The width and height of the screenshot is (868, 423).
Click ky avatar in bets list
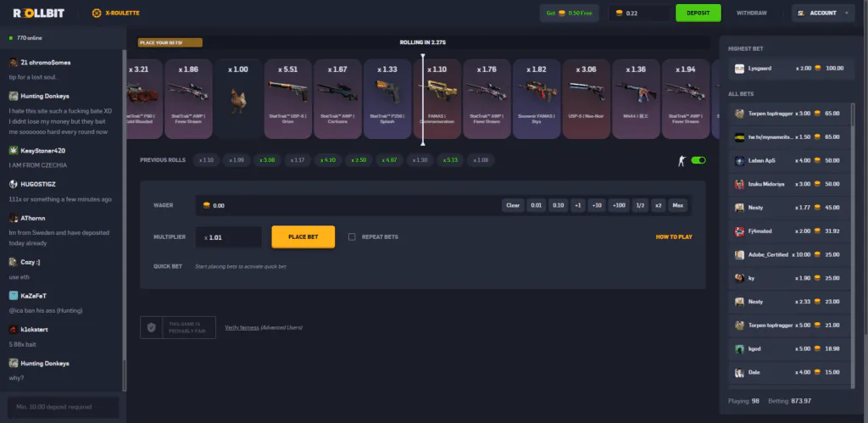coord(739,278)
